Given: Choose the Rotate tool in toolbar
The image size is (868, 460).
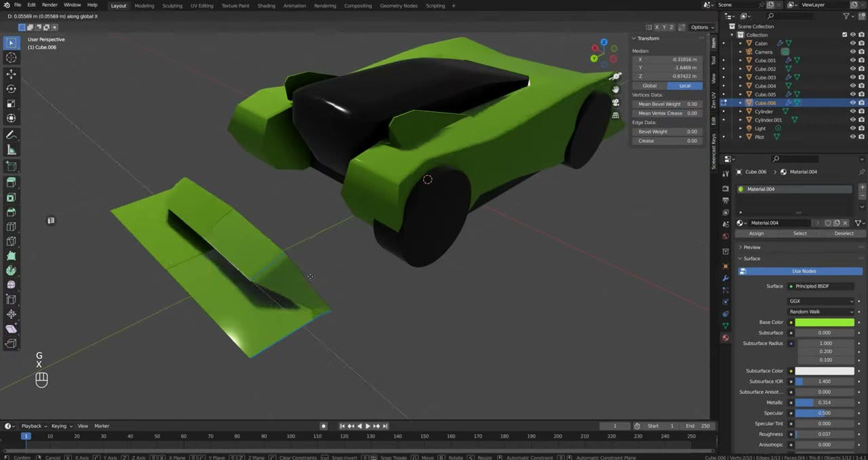Looking at the screenshot, I should click(11, 89).
